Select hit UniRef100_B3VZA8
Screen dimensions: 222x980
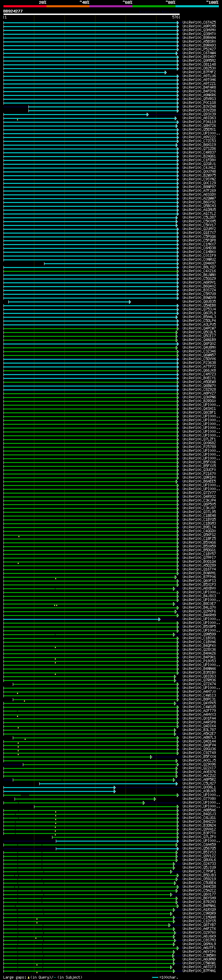tap(199, 106)
